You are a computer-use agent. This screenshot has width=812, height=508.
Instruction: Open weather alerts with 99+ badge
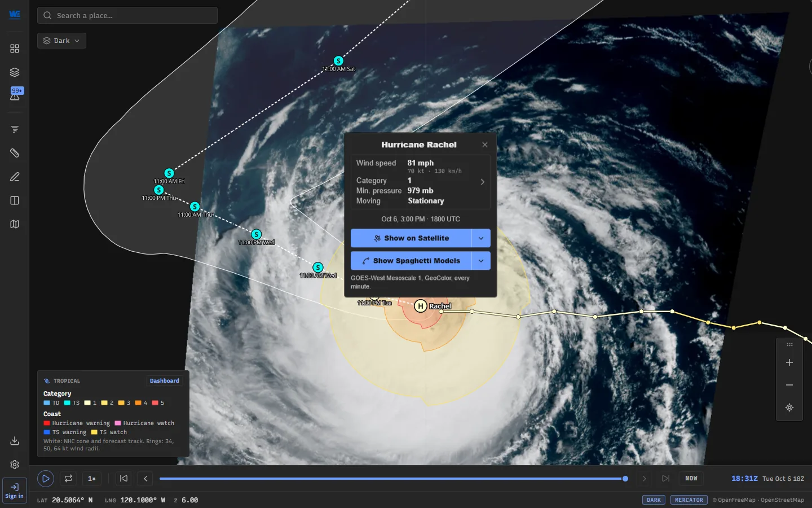15,94
